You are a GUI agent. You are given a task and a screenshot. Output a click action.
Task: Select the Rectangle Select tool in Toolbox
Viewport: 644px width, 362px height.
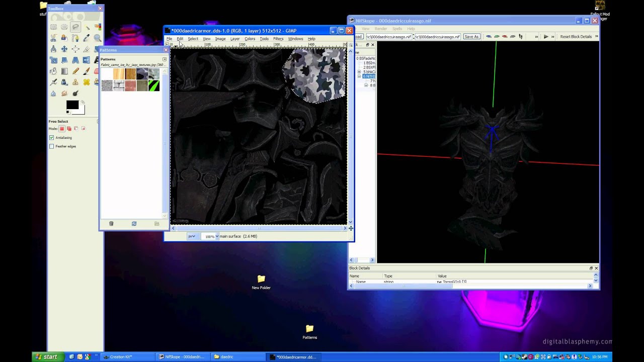pos(53,27)
